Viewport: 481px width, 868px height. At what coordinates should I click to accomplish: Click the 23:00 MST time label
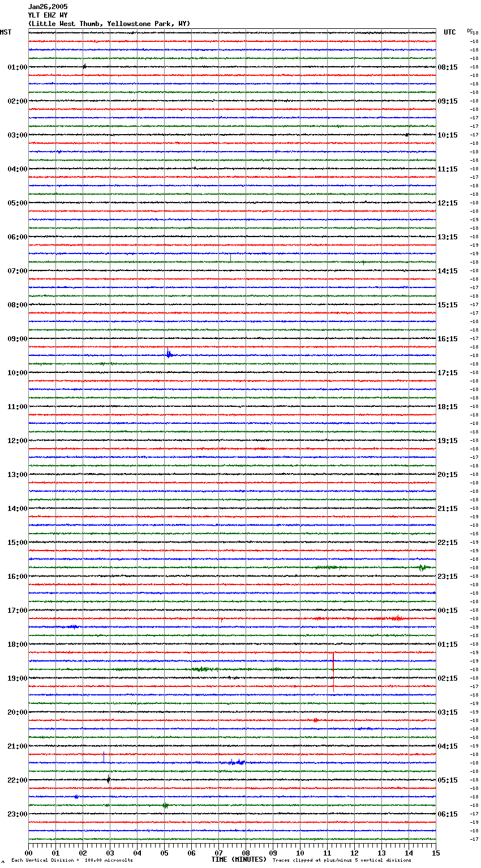pos(18,814)
